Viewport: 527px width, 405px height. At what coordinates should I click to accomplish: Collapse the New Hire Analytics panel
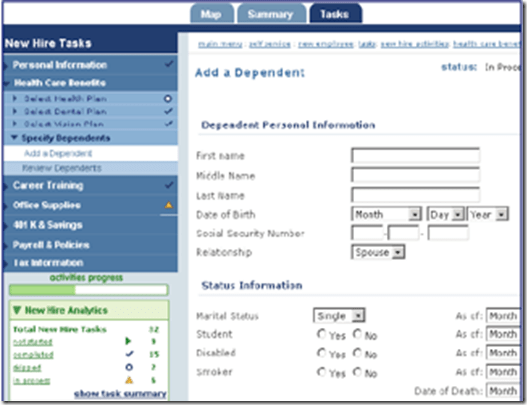pyautogui.click(x=17, y=310)
